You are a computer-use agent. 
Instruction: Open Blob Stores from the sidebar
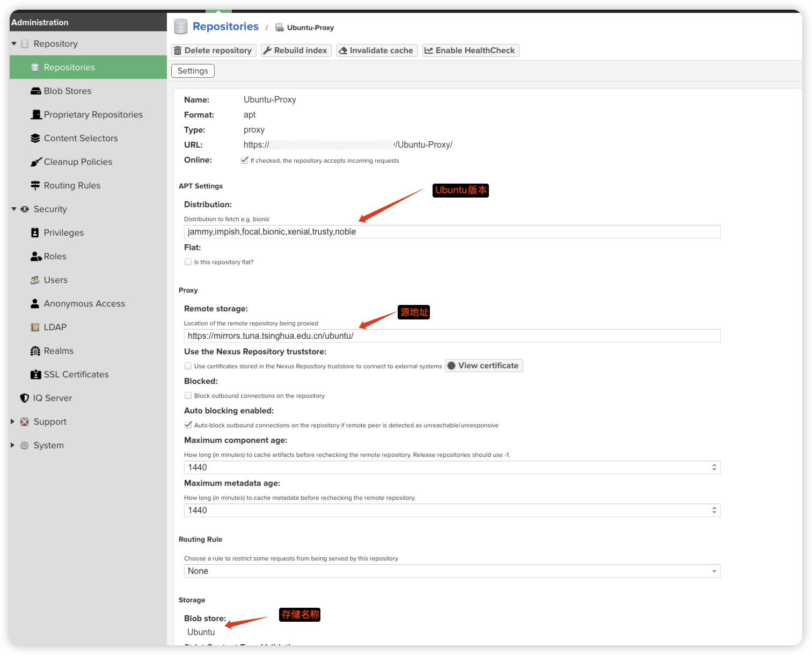pyautogui.click(x=88, y=91)
